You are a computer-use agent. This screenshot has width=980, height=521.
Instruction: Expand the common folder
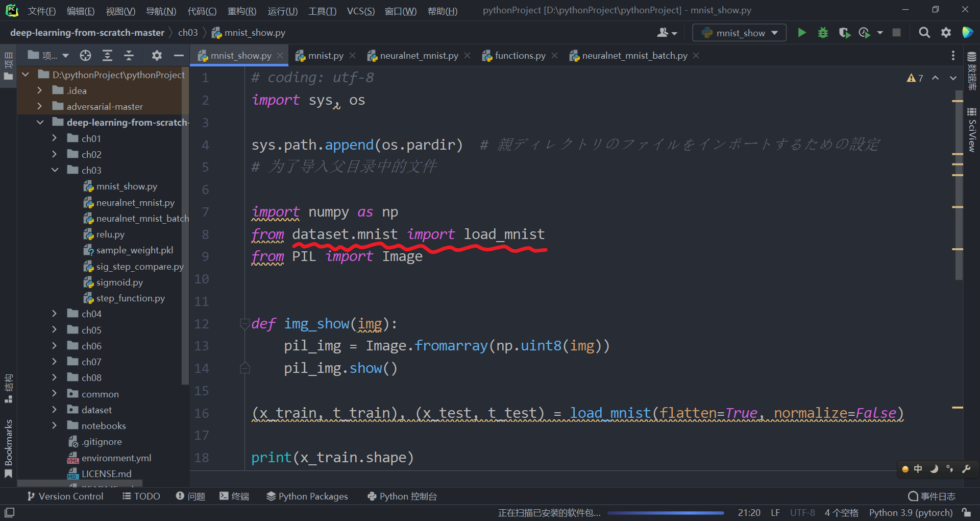click(55, 394)
